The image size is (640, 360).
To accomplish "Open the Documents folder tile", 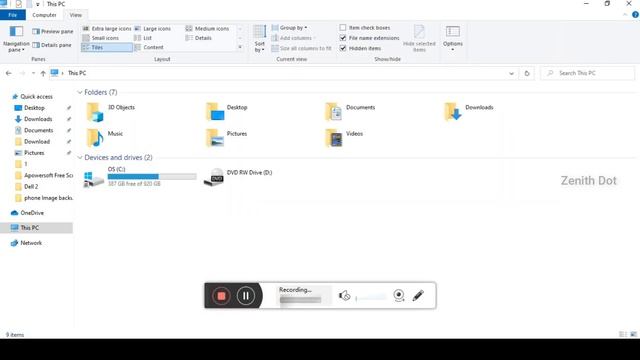I will click(x=350, y=111).
